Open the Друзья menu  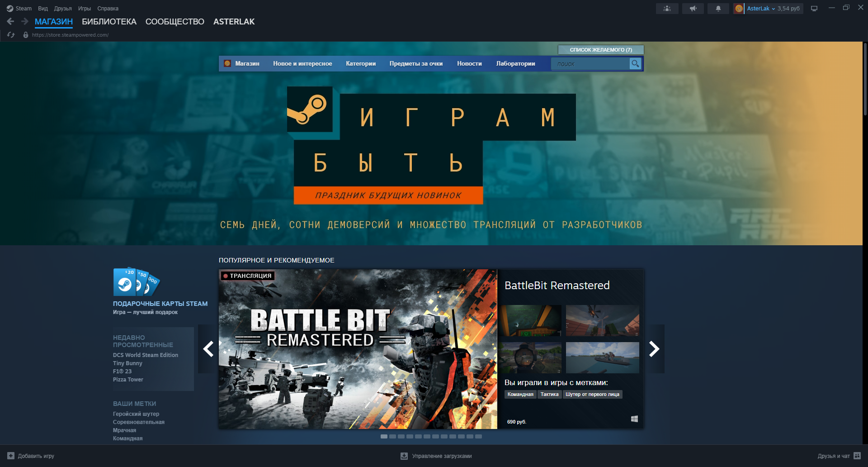(63, 9)
